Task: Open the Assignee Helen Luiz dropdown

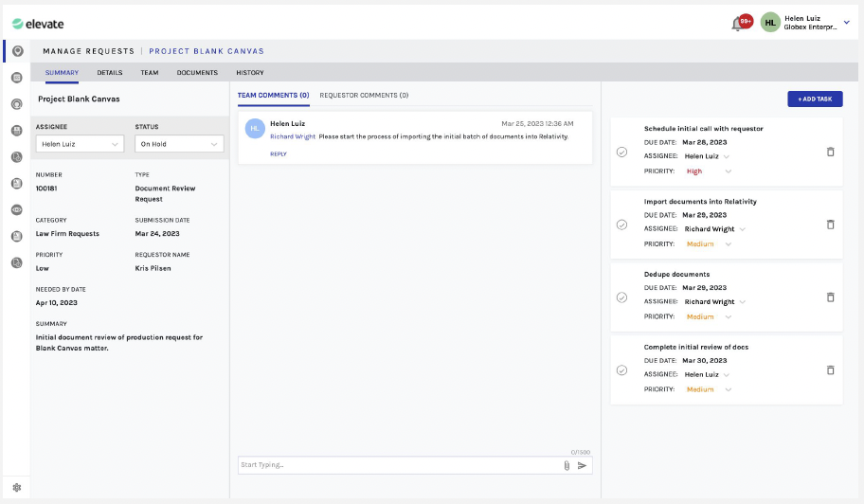Action: coord(80,144)
